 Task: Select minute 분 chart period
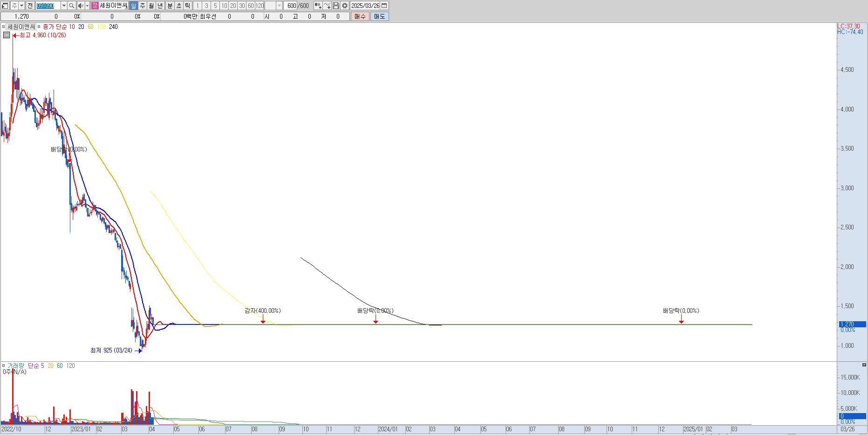pos(170,6)
